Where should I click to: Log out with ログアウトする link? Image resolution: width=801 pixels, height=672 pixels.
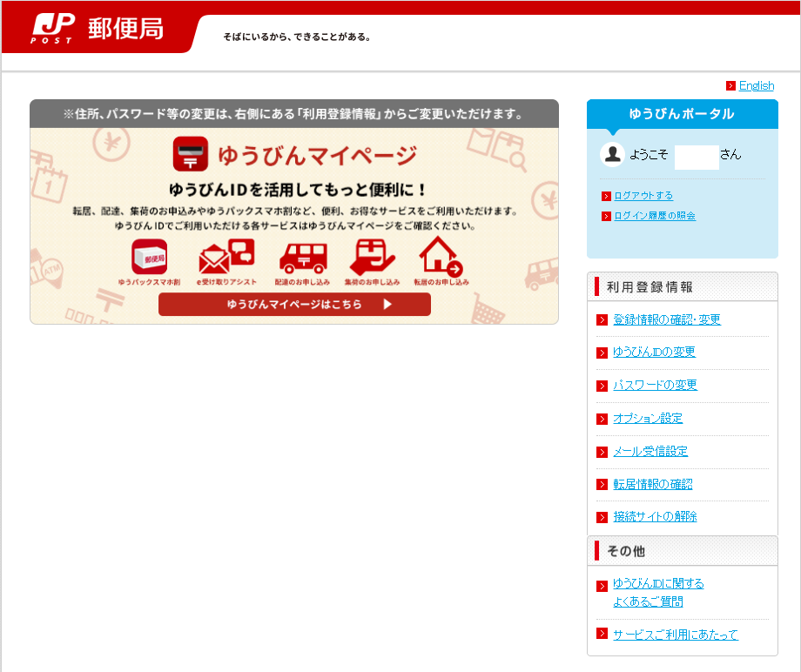pyautogui.click(x=643, y=196)
